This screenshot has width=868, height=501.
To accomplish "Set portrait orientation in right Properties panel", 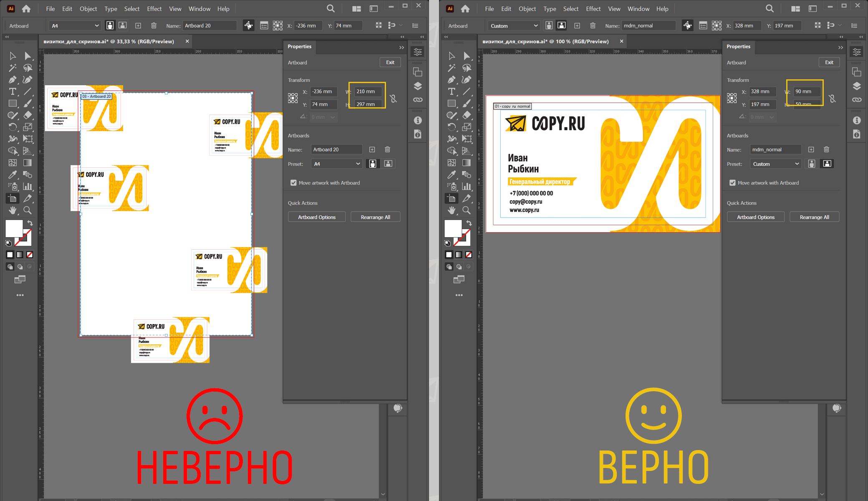I will [812, 164].
